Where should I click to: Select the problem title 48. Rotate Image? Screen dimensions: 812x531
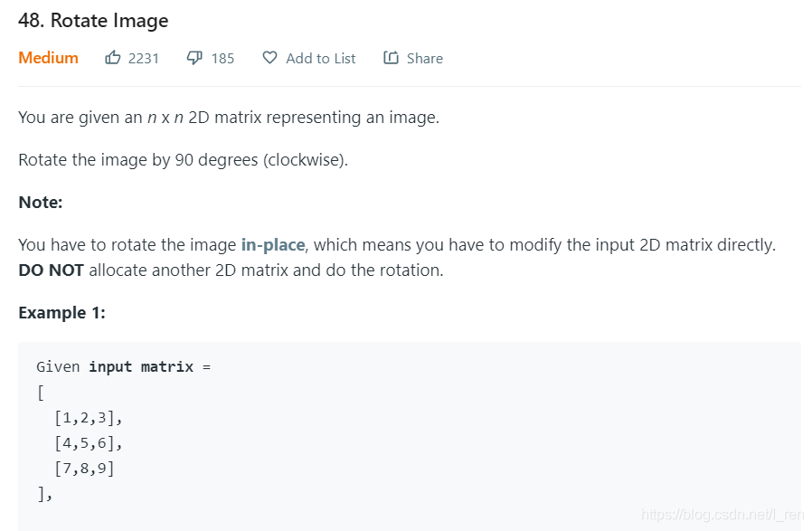93,20
